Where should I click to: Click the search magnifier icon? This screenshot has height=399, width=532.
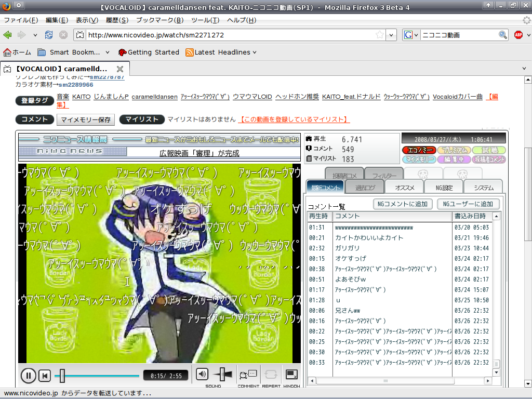coord(502,35)
